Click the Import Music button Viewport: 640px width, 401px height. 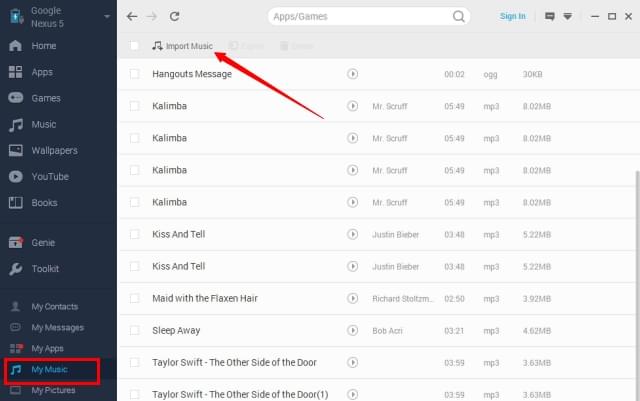pyautogui.click(x=182, y=46)
